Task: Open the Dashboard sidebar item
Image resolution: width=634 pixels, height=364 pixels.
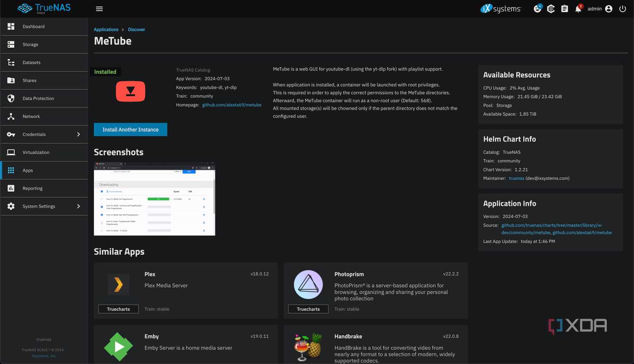Action: coord(44,26)
